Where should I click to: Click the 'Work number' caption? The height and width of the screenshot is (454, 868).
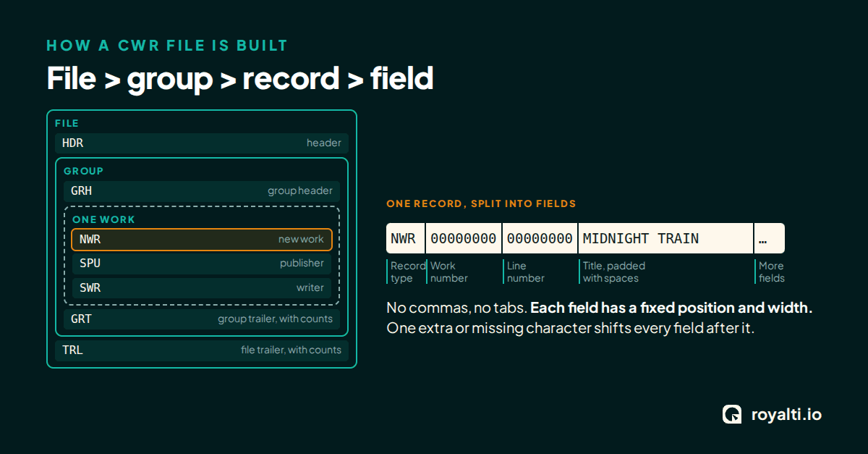pyautogui.click(x=449, y=272)
